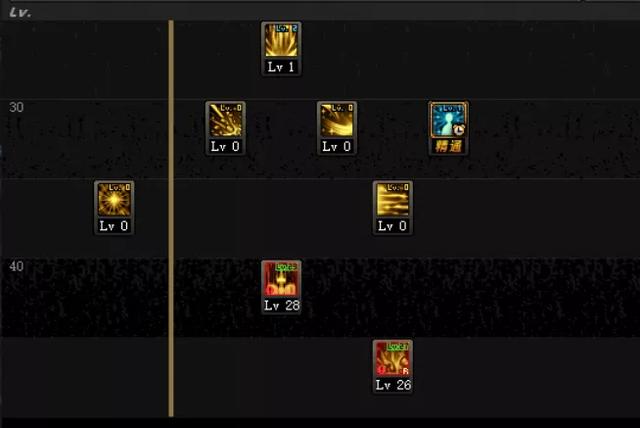This screenshot has height=428, width=640.
Task: Click the golden scattering-sparks skill icon
Action: point(225,120)
